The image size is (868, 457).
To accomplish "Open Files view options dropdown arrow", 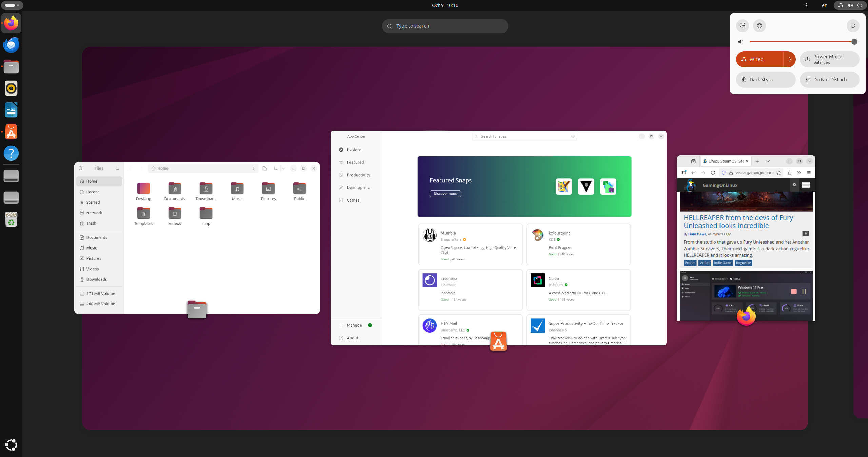I will coord(283,168).
